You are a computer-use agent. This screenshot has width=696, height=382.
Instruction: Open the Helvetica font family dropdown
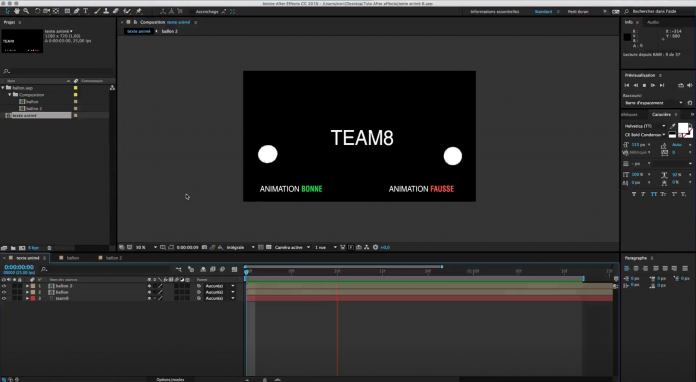[645, 126]
